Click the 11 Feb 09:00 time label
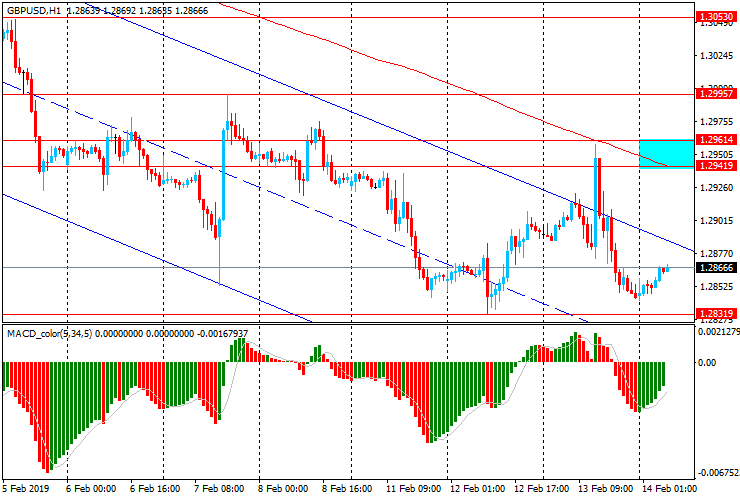The width and height of the screenshot is (740, 500). 413,488
